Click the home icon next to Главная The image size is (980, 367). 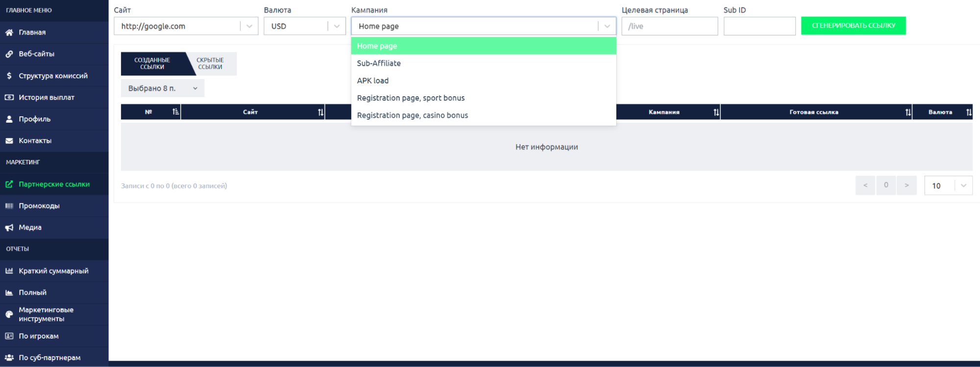[x=9, y=32]
